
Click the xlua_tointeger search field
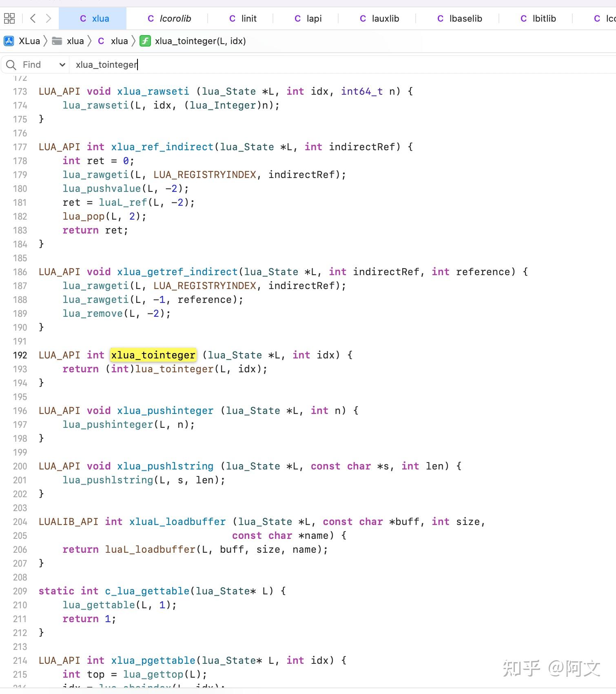pyautogui.click(x=343, y=65)
